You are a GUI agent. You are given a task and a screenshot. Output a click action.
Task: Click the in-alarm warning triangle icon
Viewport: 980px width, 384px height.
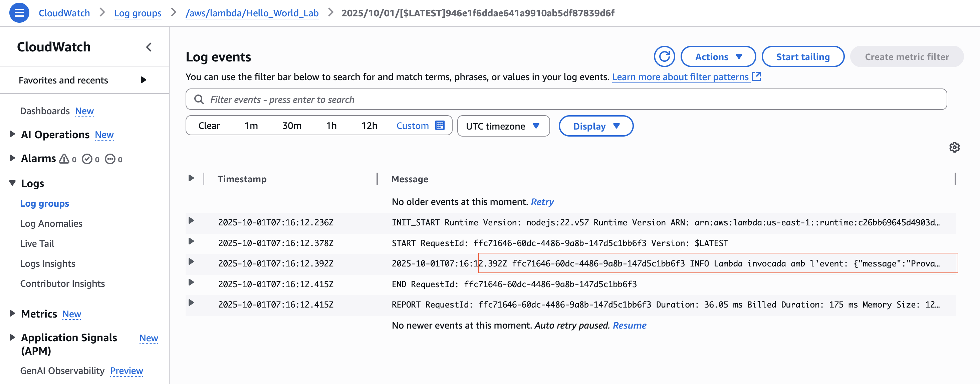(64, 159)
